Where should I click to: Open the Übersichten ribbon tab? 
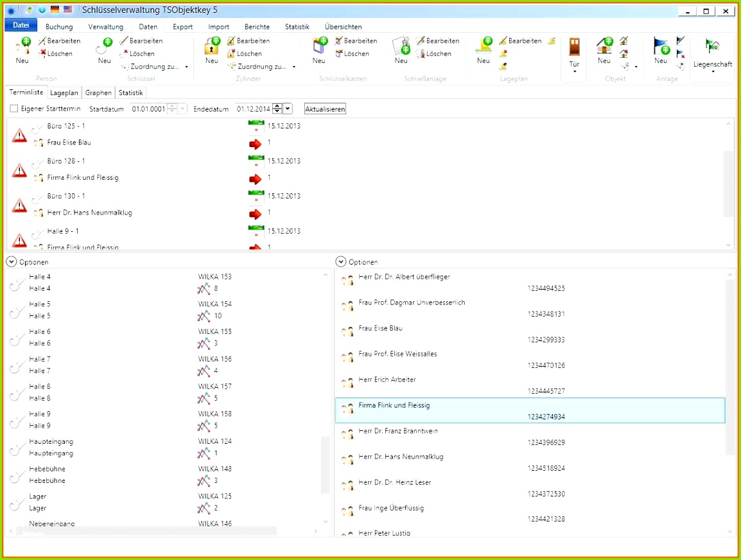[343, 26]
